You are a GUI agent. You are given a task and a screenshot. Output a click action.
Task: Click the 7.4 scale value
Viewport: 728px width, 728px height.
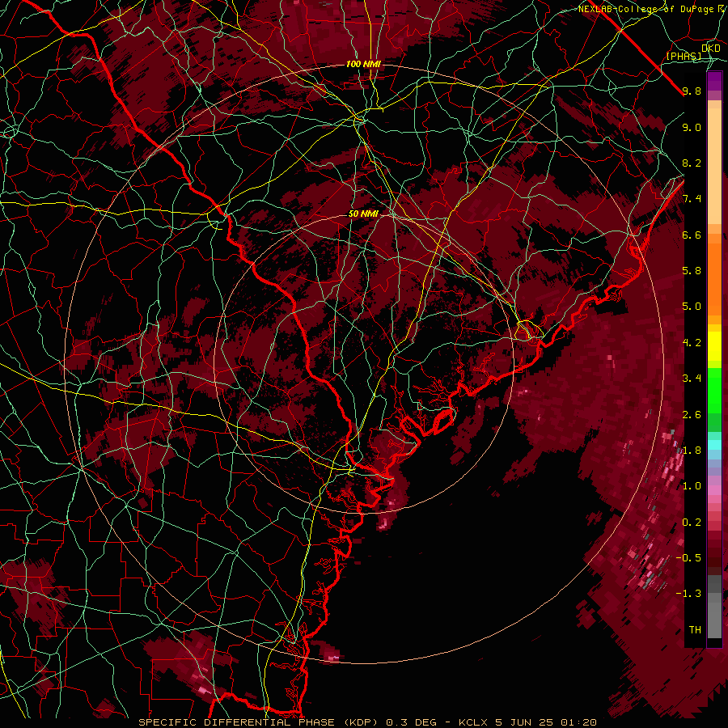pyautogui.click(x=692, y=199)
